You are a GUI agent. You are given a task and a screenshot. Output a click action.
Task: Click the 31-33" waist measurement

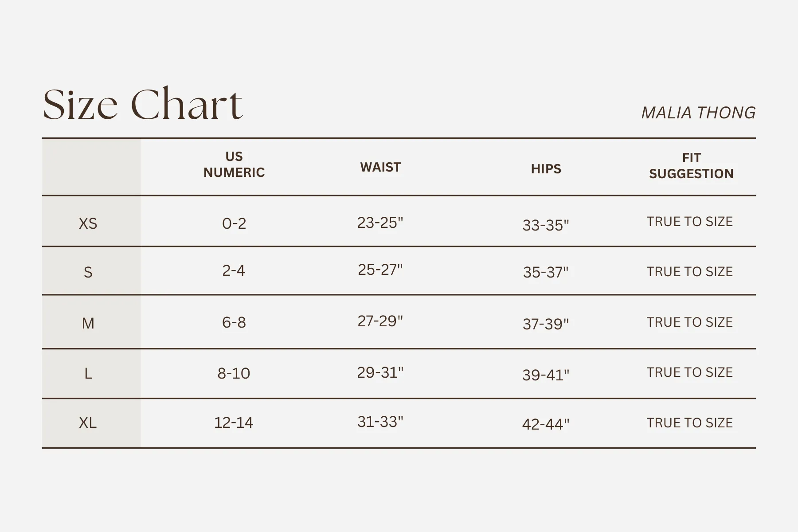coord(380,422)
